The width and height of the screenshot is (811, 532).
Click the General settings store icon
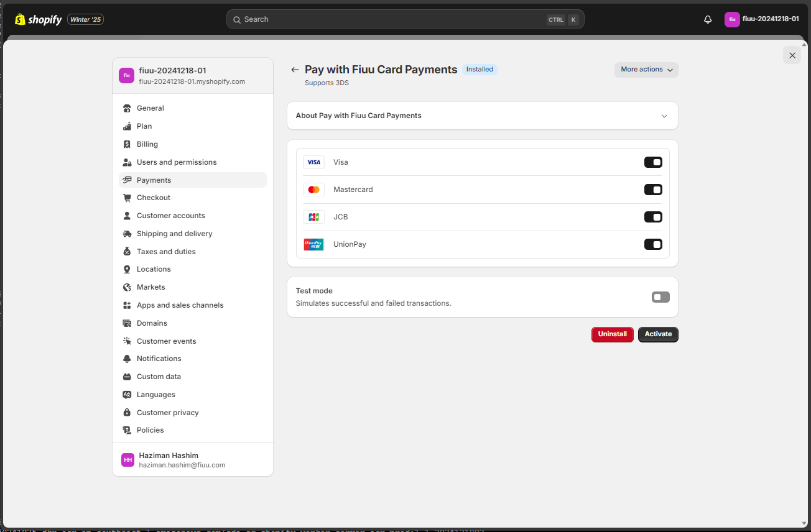[x=127, y=108]
